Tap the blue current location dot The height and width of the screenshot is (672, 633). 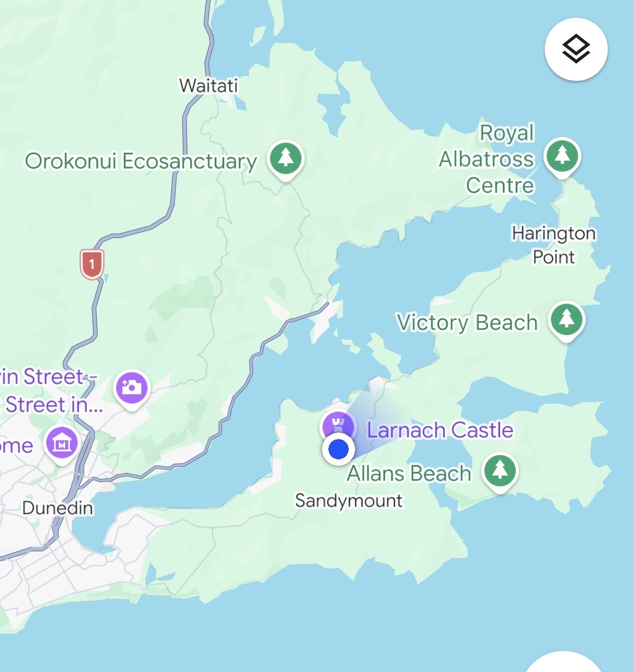coord(338,449)
